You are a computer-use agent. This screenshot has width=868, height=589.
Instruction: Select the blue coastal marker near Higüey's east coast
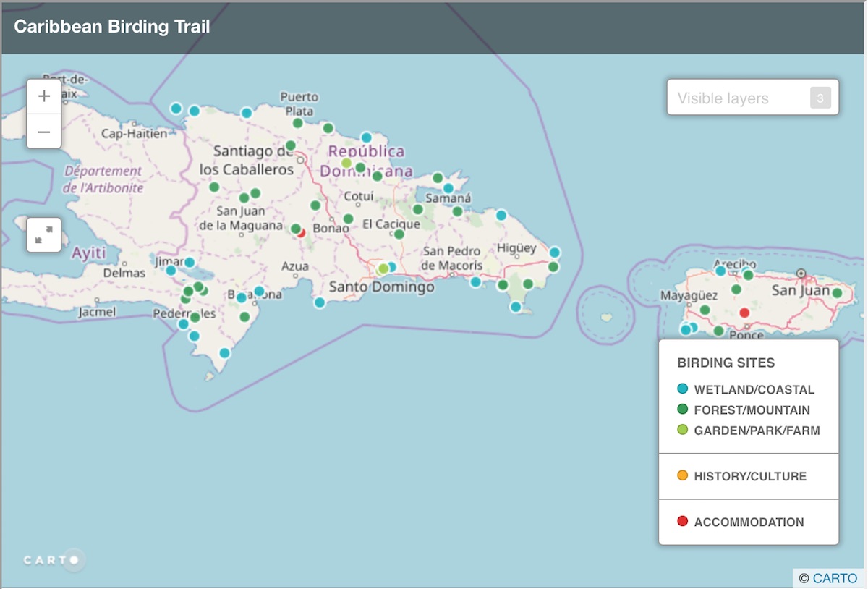555,253
